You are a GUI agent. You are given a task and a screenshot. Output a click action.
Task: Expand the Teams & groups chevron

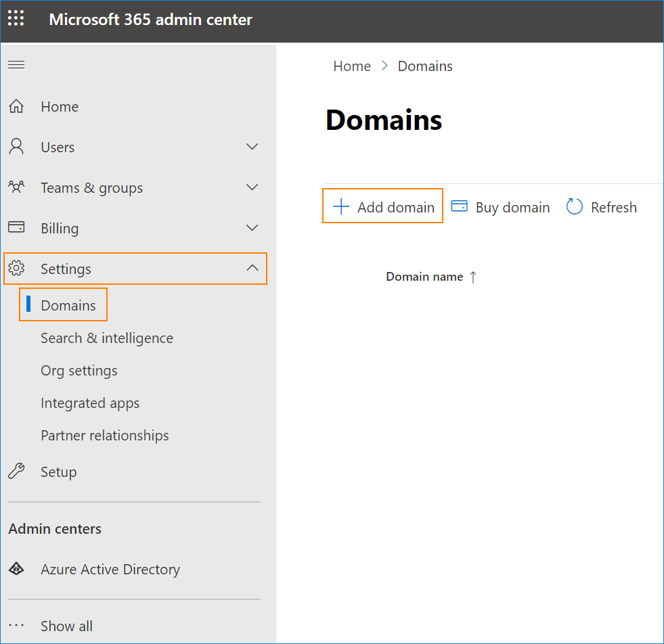point(252,187)
